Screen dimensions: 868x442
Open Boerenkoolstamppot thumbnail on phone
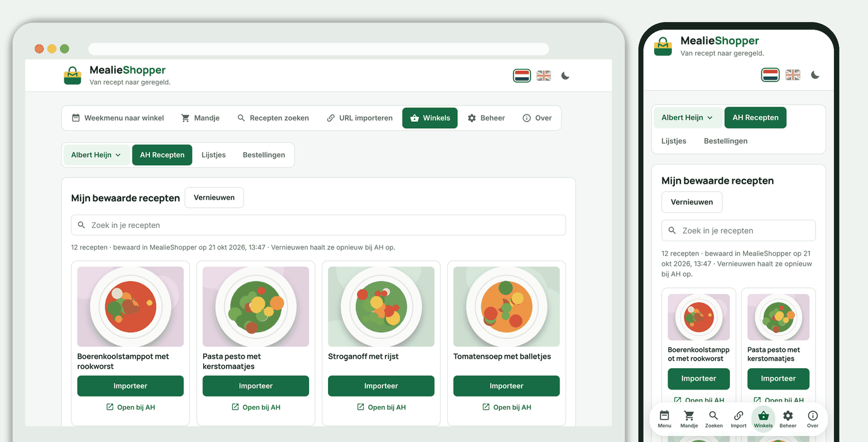tap(699, 318)
